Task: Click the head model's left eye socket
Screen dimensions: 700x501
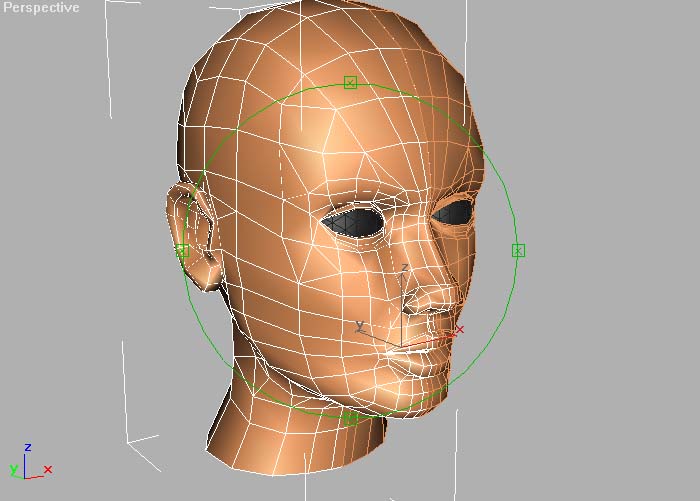Action: [353, 221]
